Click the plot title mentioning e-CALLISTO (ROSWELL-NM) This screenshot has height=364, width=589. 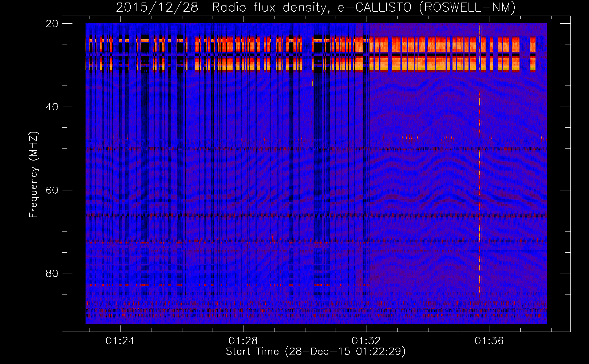point(316,7)
